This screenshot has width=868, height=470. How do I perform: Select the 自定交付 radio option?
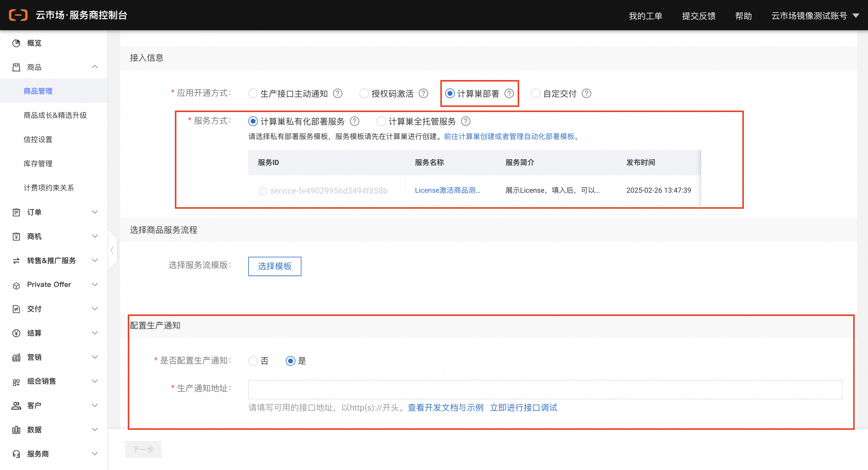[x=535, y=93]
